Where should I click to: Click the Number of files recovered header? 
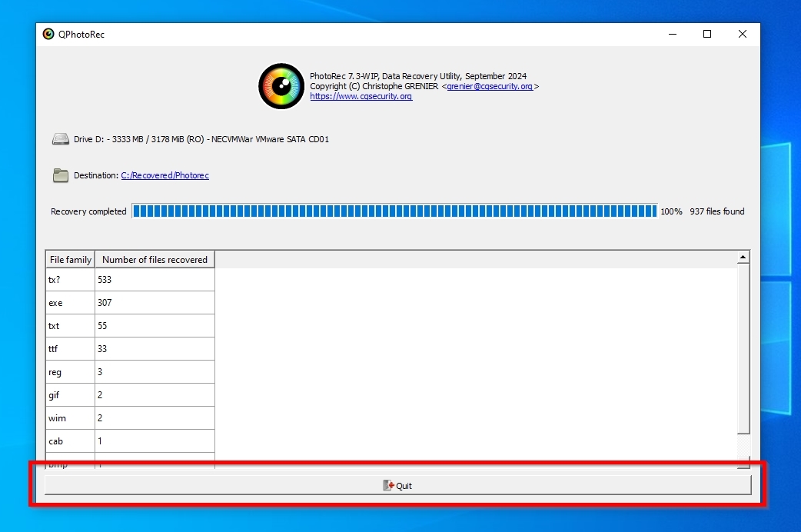(x=155, y=260)
